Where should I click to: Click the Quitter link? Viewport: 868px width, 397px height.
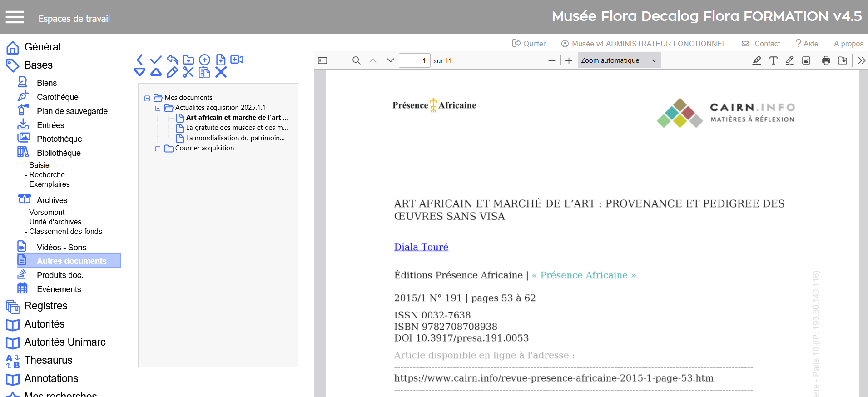coord(529,44)
